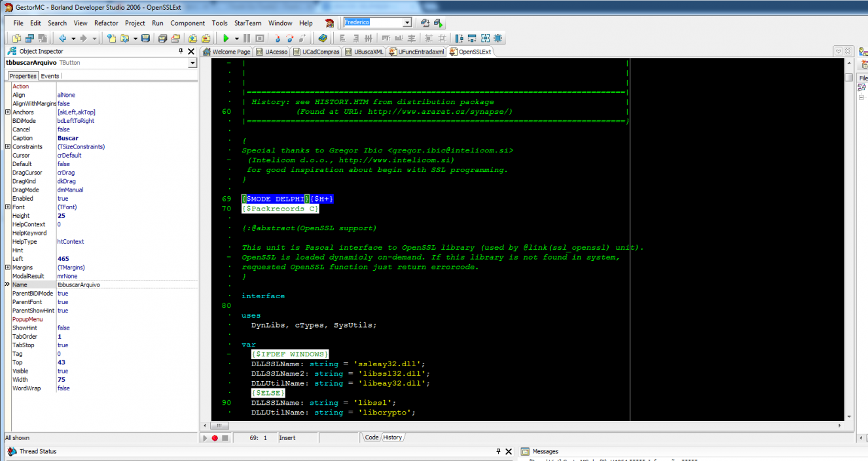Click the Pause program icon
The height and width of the screenshot is (461, 868).
pyautogui.click(x=247, y=39)
